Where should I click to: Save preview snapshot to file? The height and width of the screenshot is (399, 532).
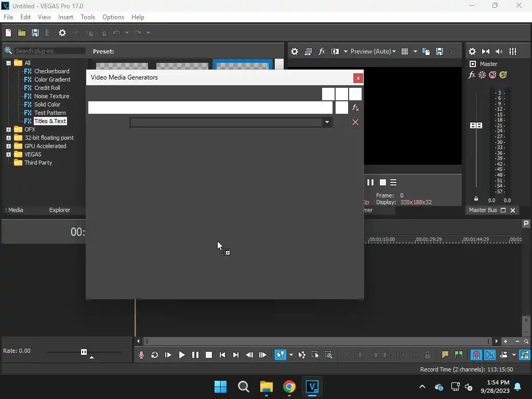click(x=440, y=51)
